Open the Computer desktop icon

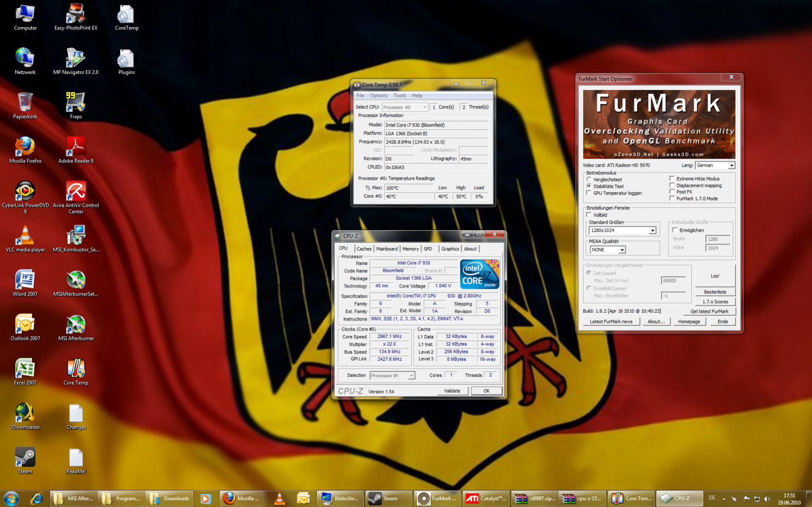click(x=25, y=18)
